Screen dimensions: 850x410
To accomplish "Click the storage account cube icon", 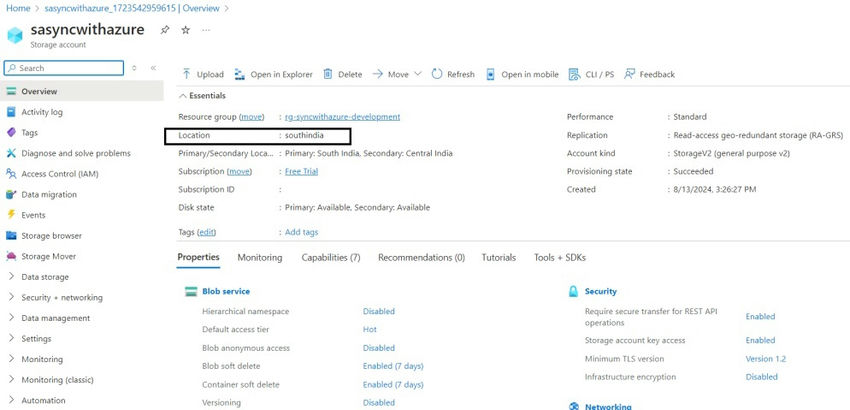I will [x=15, y=35].
